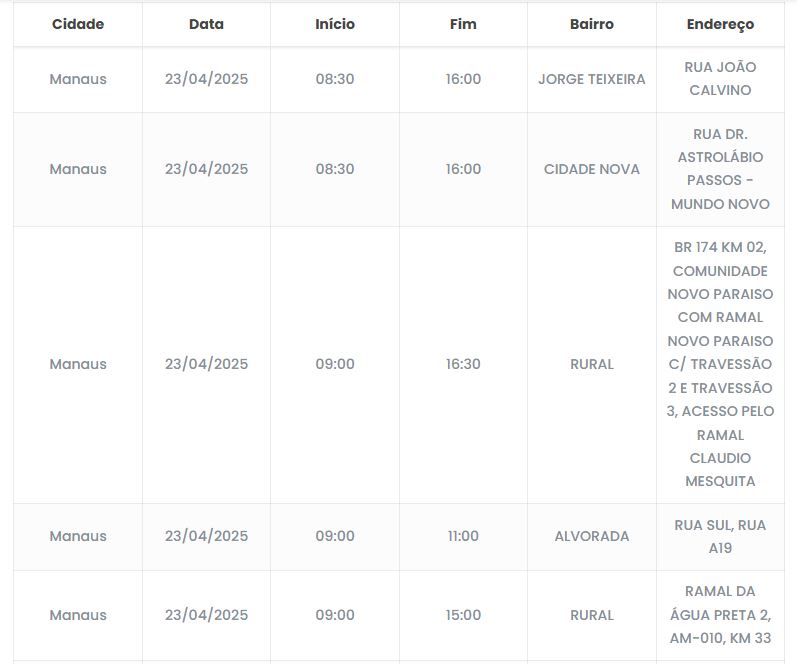Click the RUA JOÃO CALVINO address cell
The height and width of the screenshot is (664, 797).
pos(720,79)
